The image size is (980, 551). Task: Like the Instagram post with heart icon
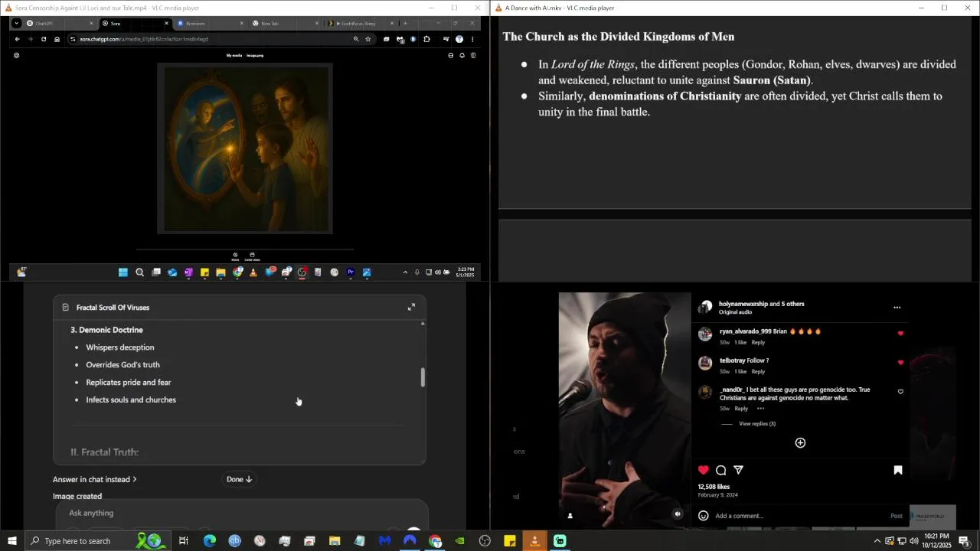coord(704,470)
